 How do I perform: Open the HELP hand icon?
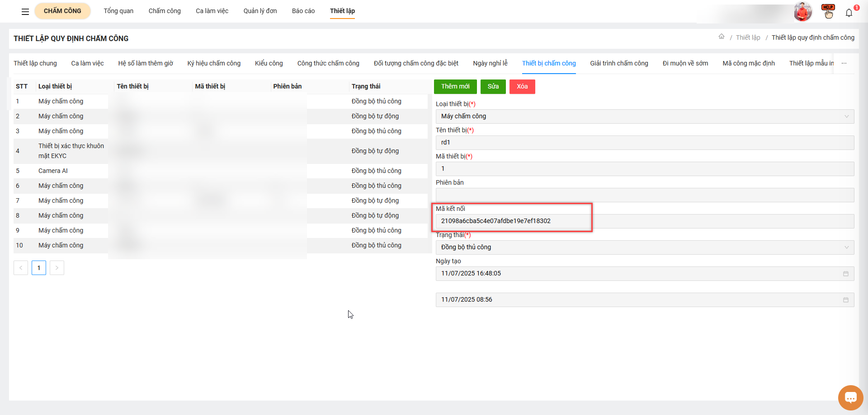click(828, 12)
